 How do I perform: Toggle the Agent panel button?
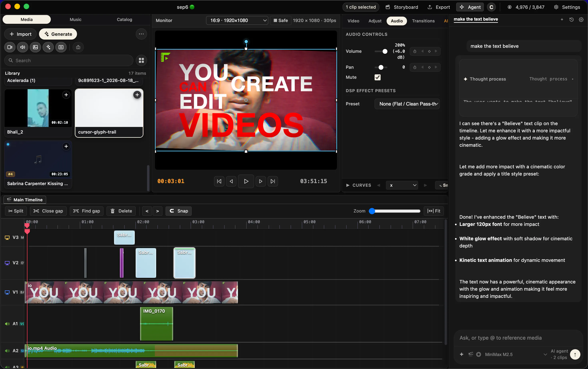[x=470, y=7]
